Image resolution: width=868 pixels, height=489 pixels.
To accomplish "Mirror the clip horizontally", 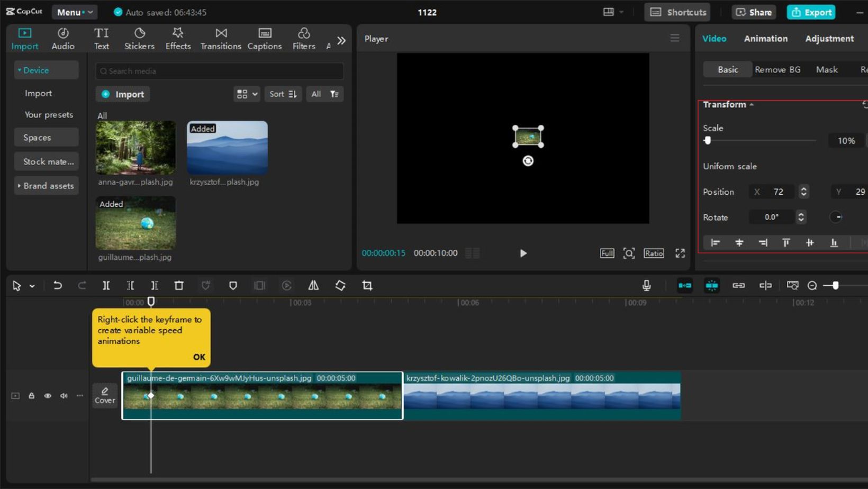I will (313, 286).
